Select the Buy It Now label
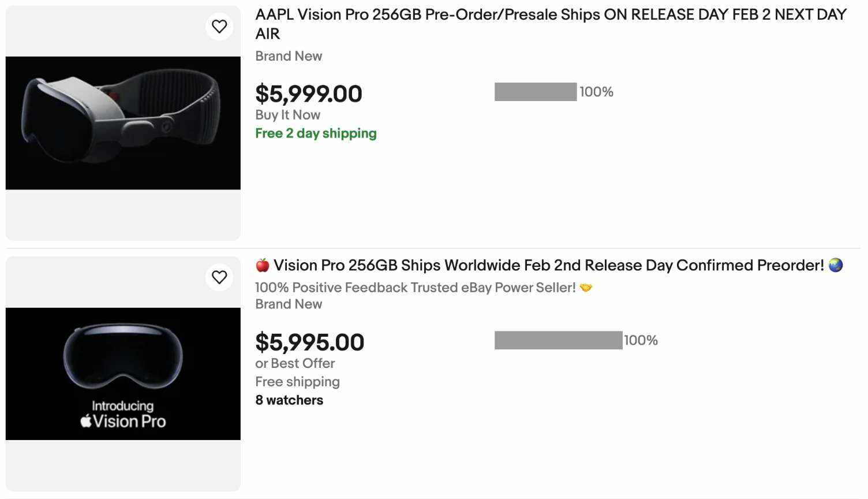The width and height of the screenshot is (868, 499). (x=287, y=115)
